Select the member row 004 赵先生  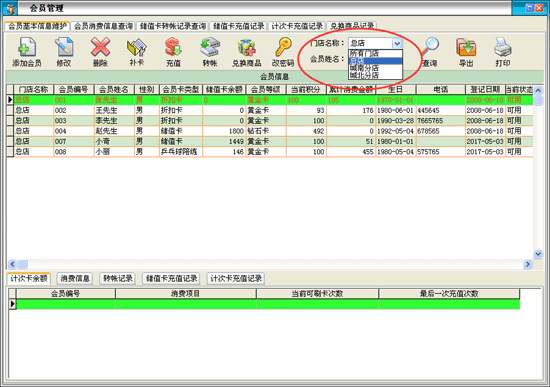[270, 131]
